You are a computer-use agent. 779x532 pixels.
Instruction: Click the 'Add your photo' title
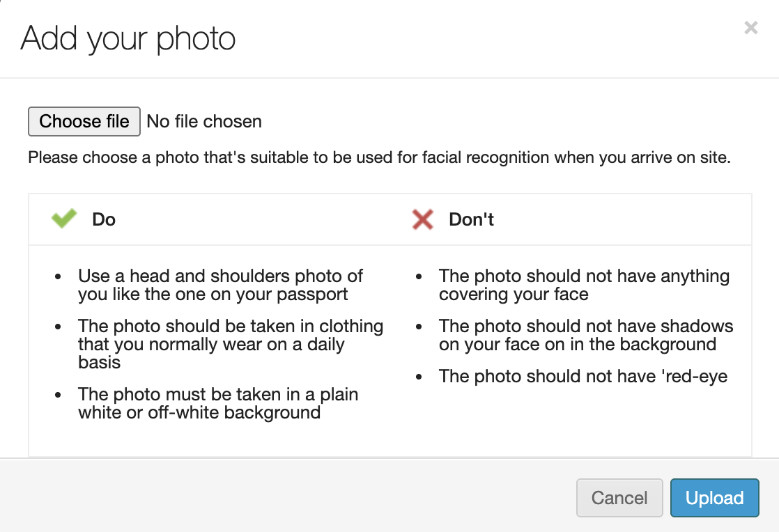point(128,38)
